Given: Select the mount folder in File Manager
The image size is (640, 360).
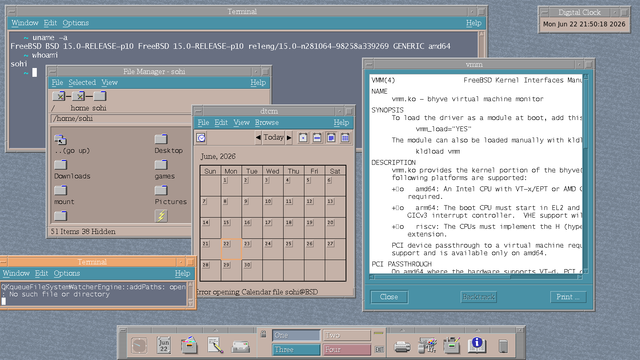Looking at the screenshot, I should click(60, 191).
